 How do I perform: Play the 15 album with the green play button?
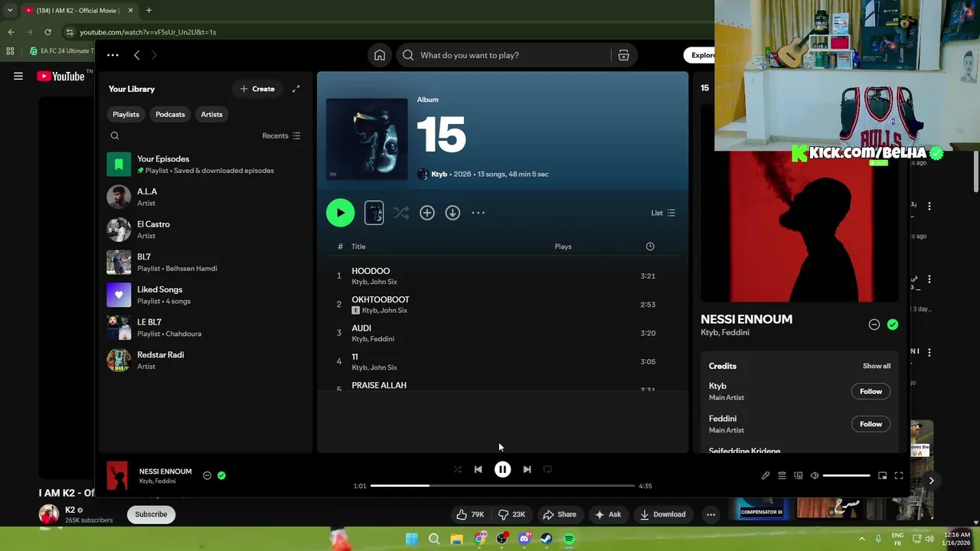(x=340, y=213)
